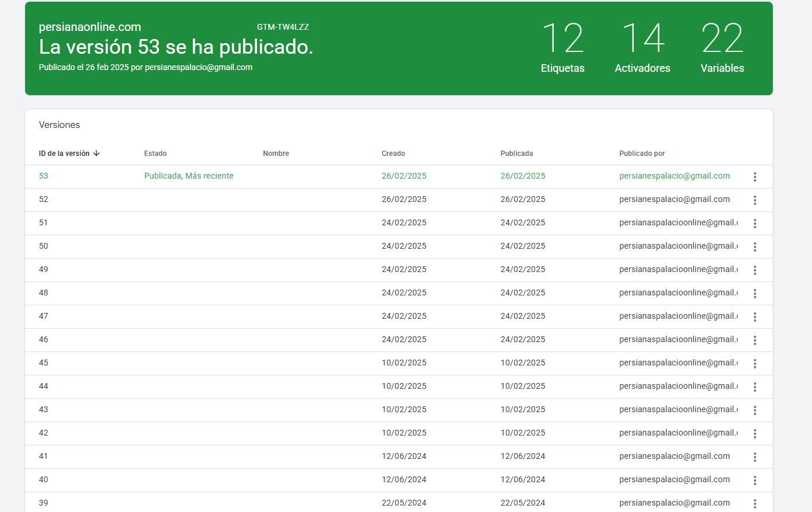Click the Publicado por column header
The image size is (812, 512).
[x=642, y=154]
